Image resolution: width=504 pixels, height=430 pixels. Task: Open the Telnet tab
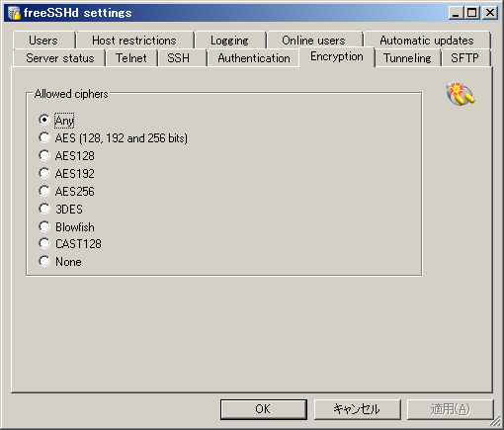pos(131,58)
